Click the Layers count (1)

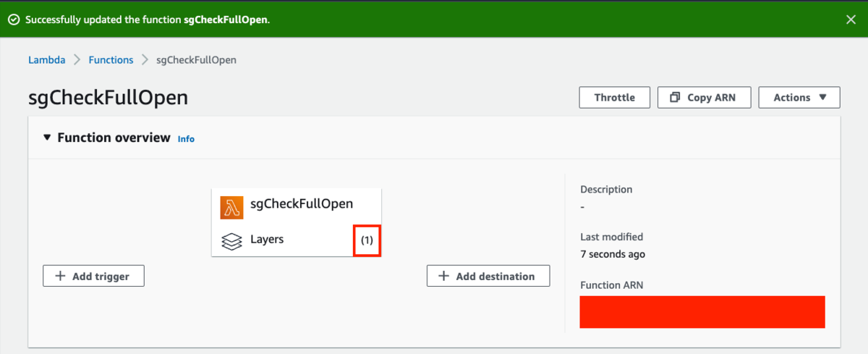pyautogui.click(x=367, y=240)
